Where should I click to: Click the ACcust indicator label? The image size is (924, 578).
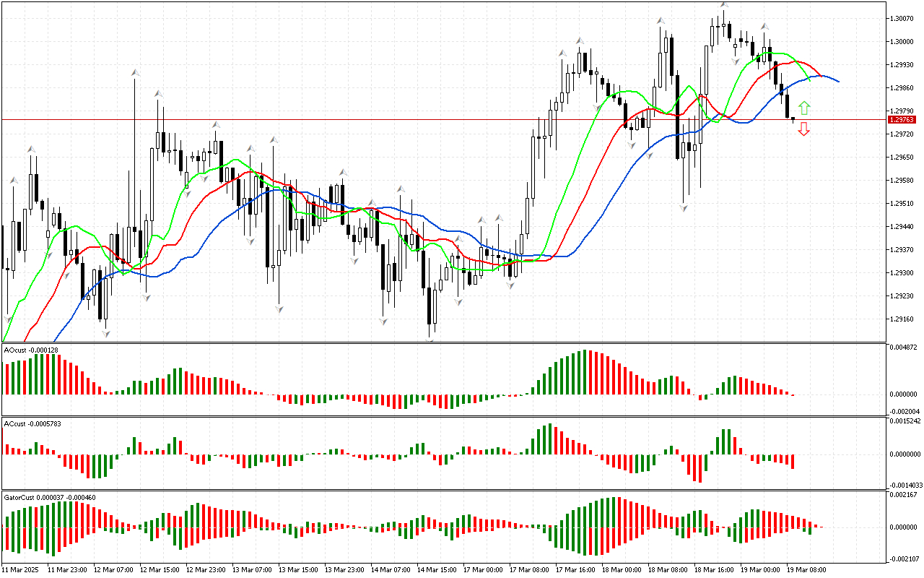(x=32, y=423)
